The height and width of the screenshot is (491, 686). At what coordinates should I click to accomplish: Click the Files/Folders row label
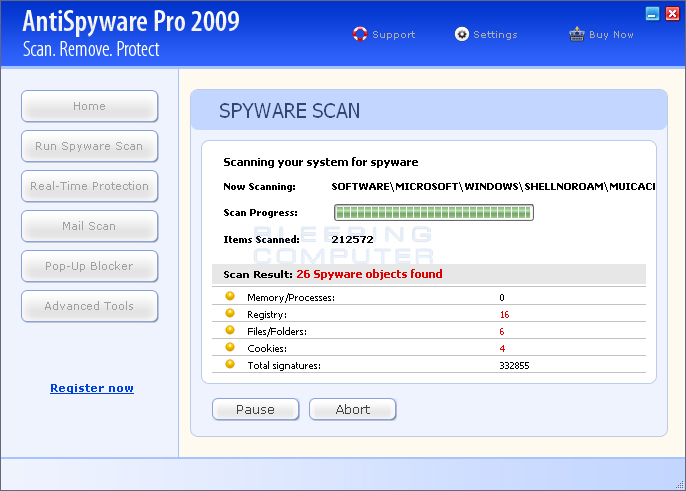click(x=277, y=332)
